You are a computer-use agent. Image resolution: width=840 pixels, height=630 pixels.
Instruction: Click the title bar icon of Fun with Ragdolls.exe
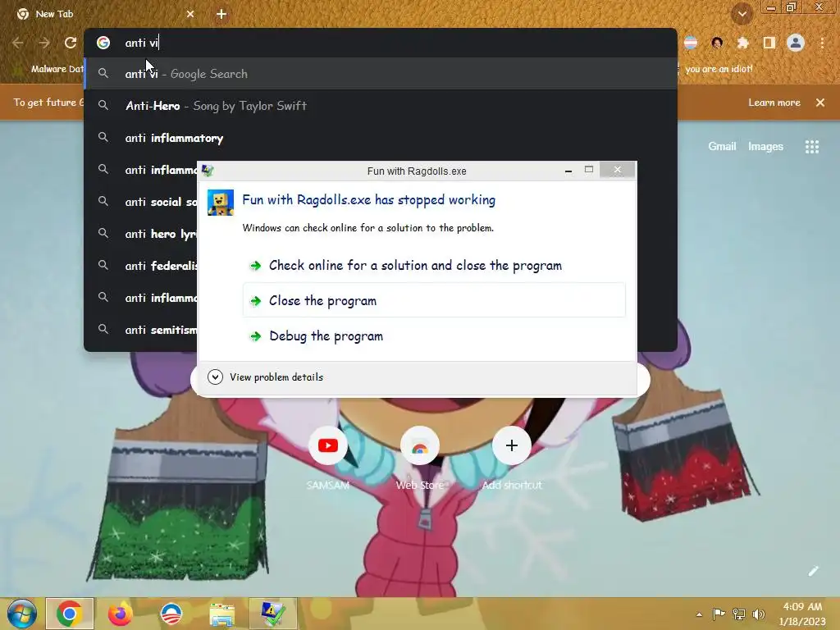tap(208, 171)
